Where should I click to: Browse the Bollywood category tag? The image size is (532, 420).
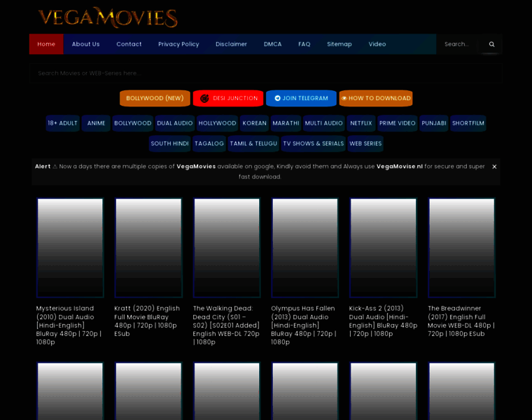coord(133,123)
